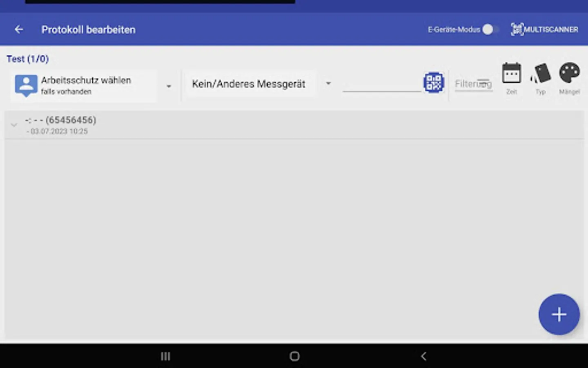The height and width of the screenshot is (368, 588).
Task: Filter by Typ icon
Action: tap(541, 79)
